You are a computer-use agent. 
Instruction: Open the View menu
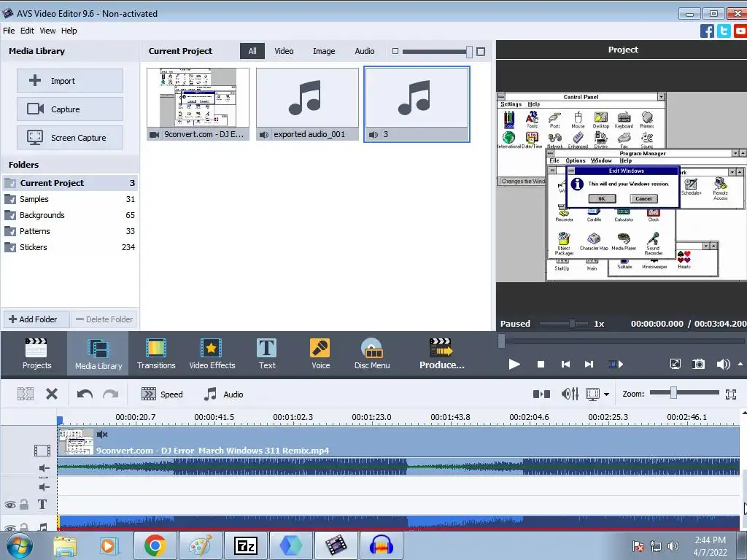(x=47, y=31)
